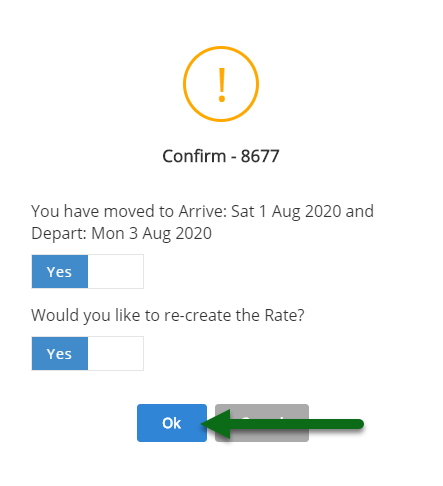Click the 'Confirm - 8677' dialog title
The image size is (443, 486).
point(221,156)
